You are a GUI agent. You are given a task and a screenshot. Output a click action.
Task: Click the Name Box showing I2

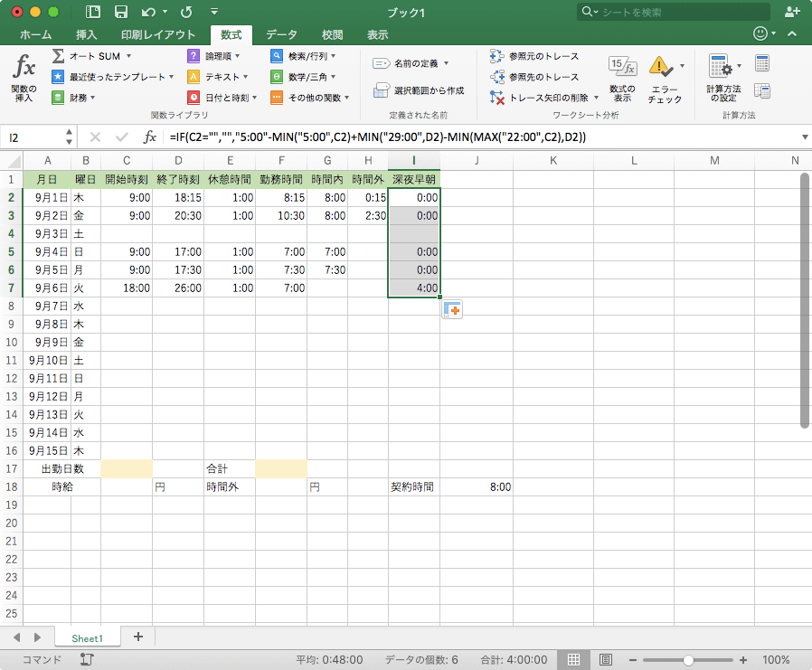pos(33,137)
